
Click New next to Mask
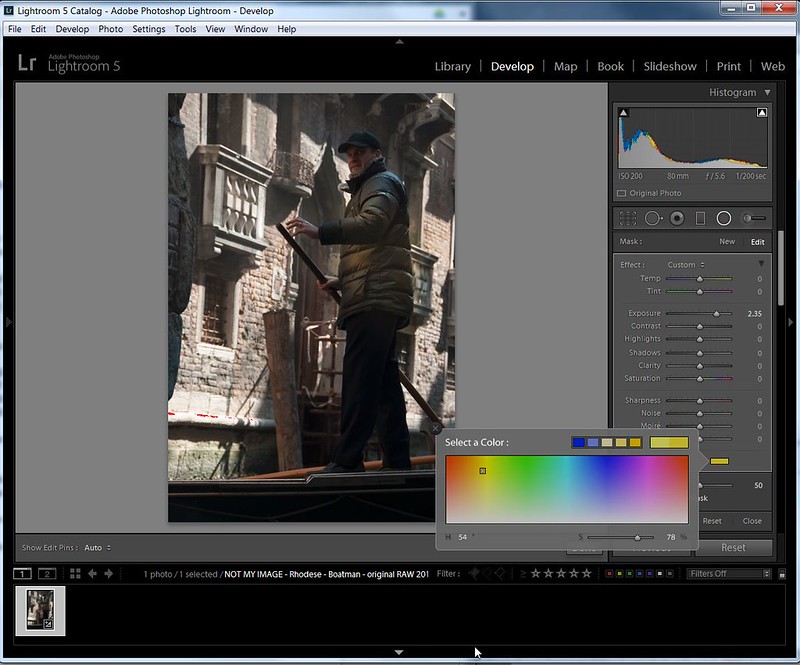(727, 242)
